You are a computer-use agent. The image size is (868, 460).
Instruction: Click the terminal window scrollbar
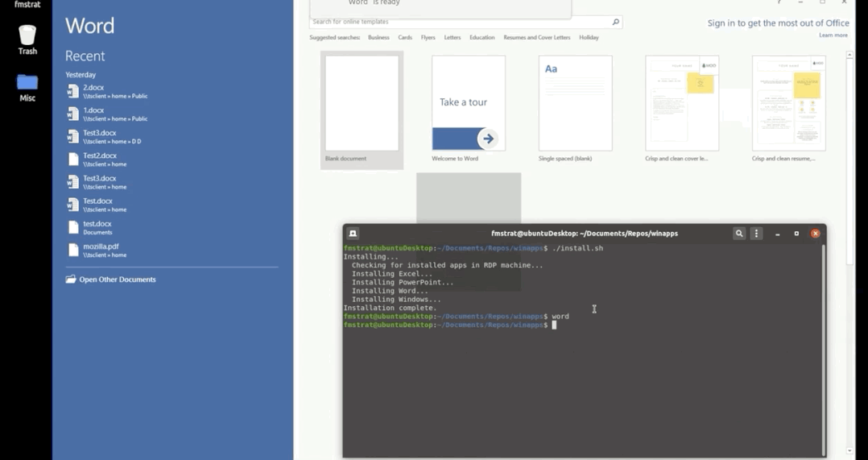coord(823,349)
